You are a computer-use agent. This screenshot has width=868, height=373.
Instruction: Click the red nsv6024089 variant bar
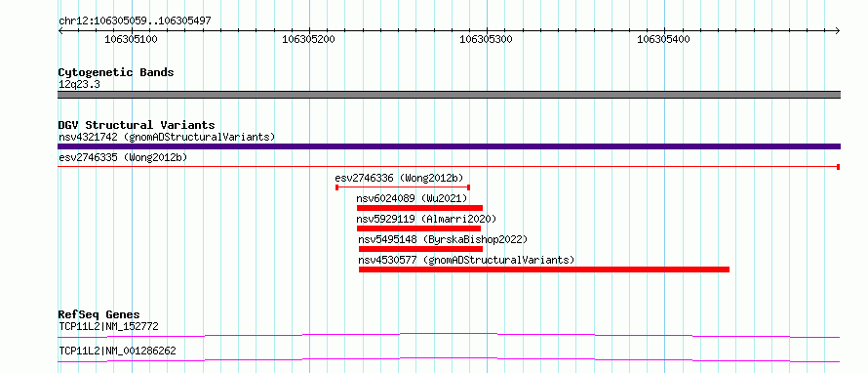tap(419, 208)
